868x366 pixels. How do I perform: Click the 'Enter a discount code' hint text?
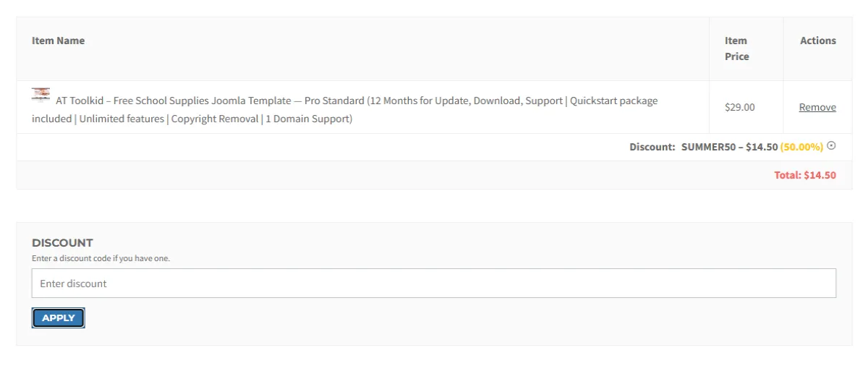point(101,258)
